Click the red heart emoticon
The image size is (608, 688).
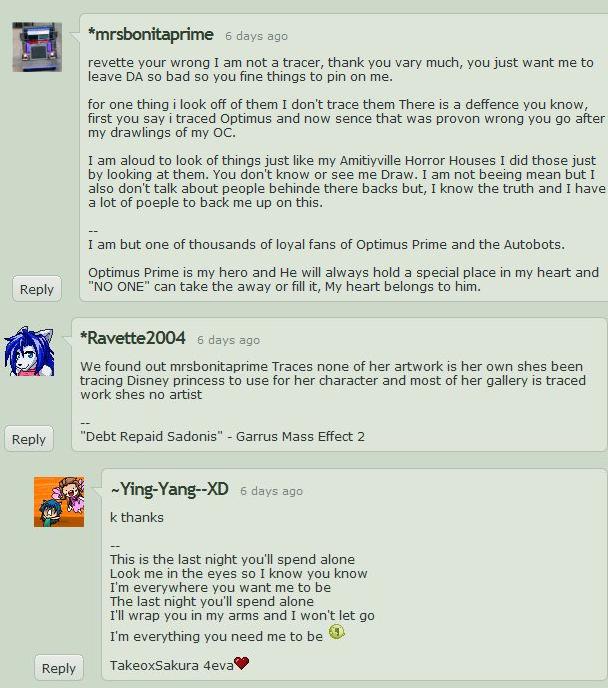tap(242, 663)
